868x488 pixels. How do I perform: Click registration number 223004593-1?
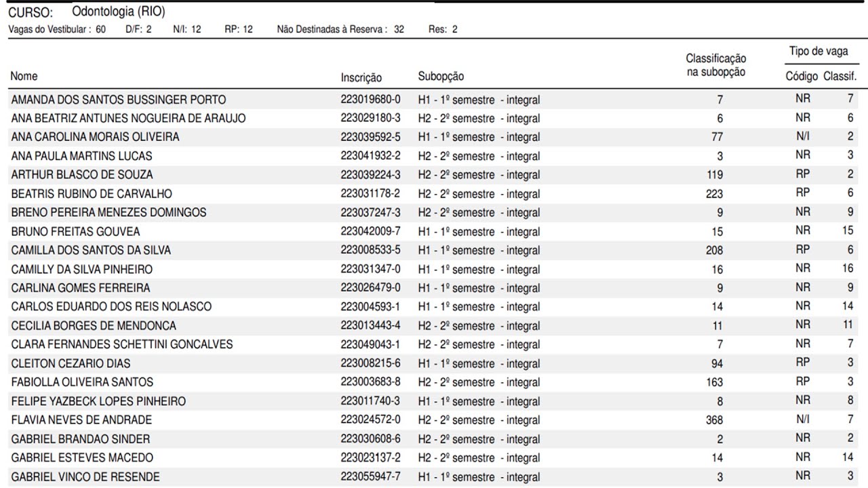coord(370,306)
